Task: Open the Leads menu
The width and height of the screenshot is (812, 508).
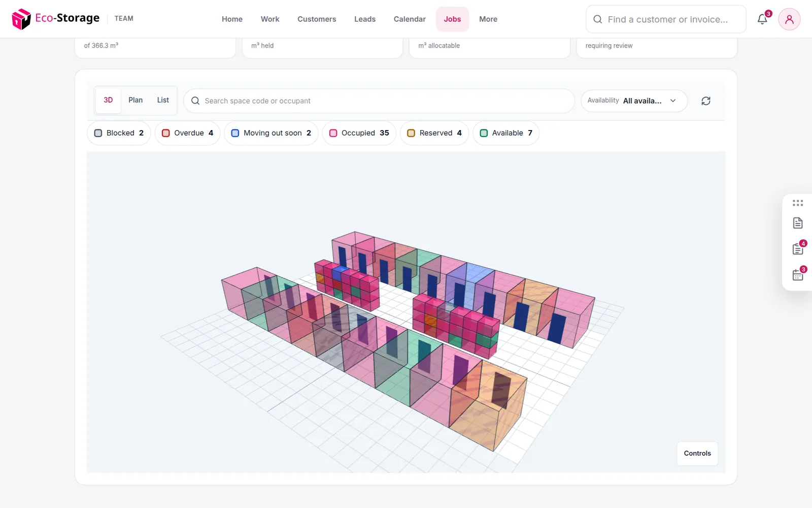Action: point(365,19)
